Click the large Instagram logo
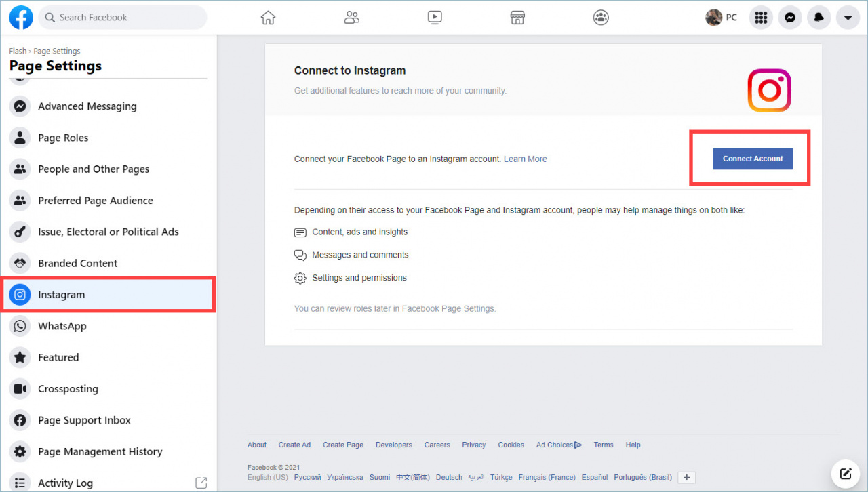868x492 pixels. [x=770, y=90]
